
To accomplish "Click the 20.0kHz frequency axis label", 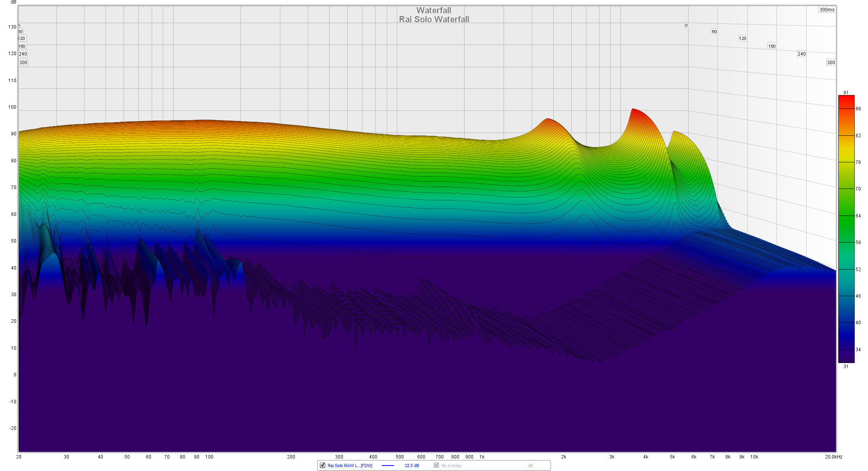I will pyautogui.click(x=833, y=457).
